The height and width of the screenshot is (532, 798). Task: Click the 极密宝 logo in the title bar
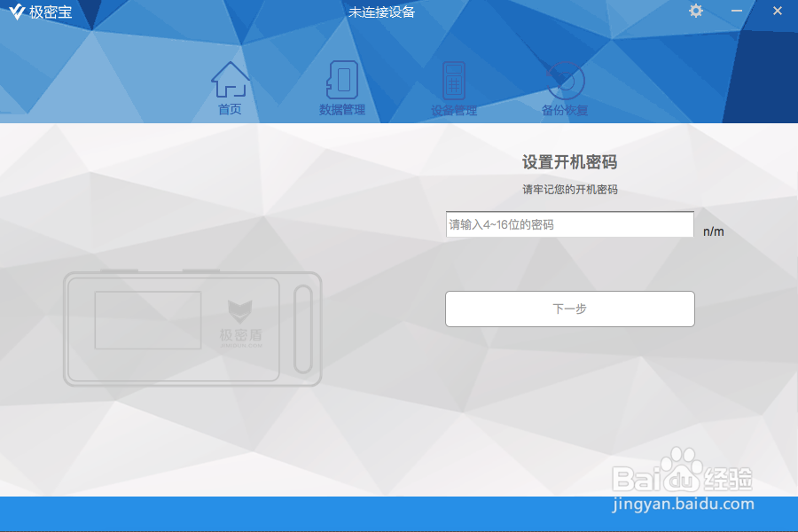[42, 12]
